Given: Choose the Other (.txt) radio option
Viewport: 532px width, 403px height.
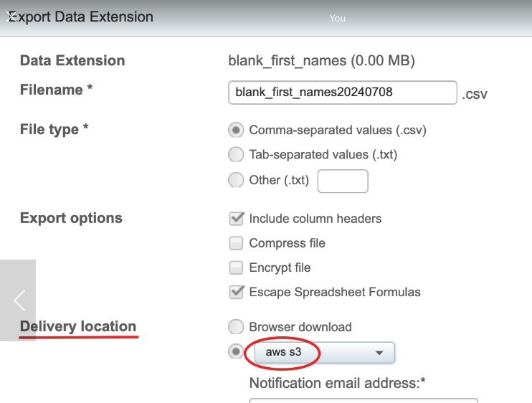Looking at the screenshot, I should [236, 180].
